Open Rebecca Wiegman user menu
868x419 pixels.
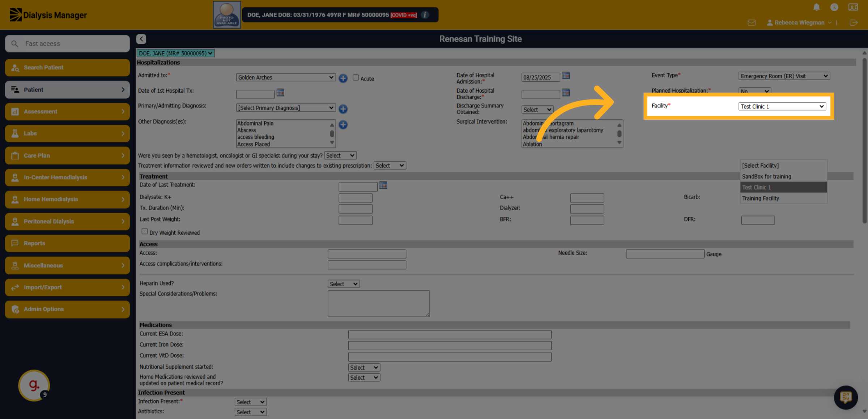[x=799, y=23]
